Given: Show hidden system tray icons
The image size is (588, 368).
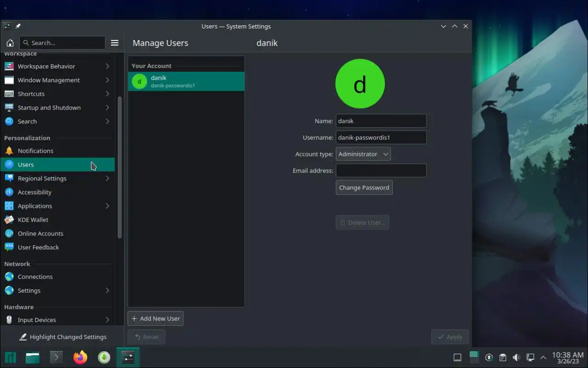Looking at the screenshot, I should click(x=543, y=357).
